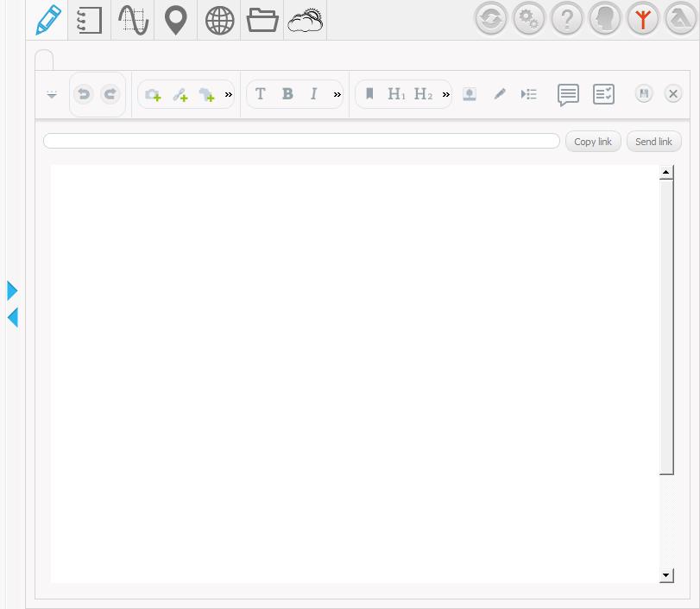Click the sync refresh button
The image size is (700, 609).
click(491, 18)
